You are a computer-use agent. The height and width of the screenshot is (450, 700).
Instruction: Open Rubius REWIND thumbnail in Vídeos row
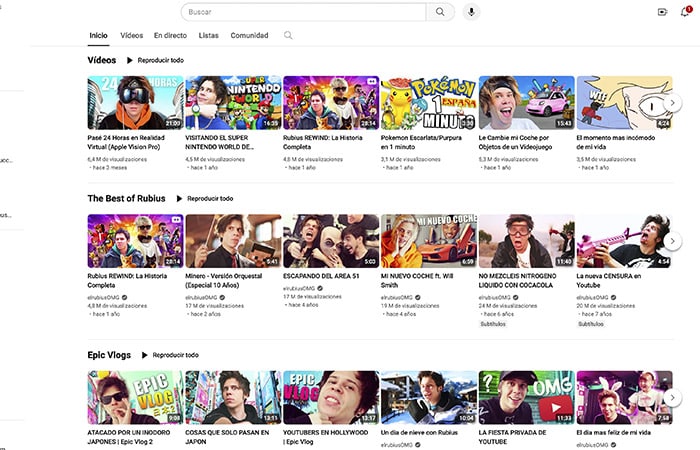tap(331, 103)
